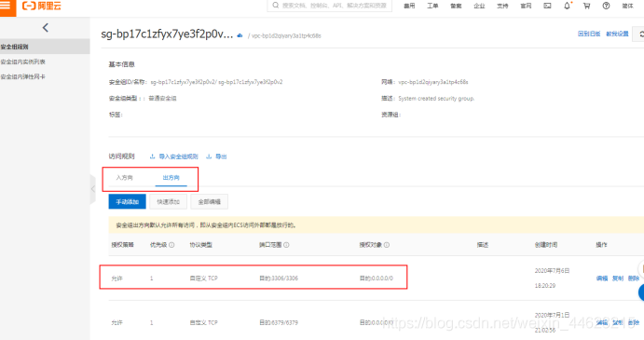This screenshot has height=340, width=644.
Task: Click the info icon beside 端口范围 header
Action: [286, 245]
